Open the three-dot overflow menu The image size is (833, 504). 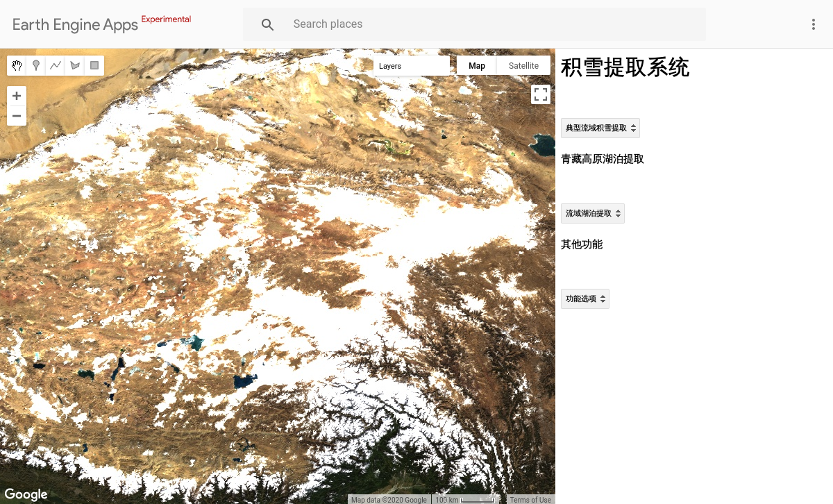(x=813, y=24)
